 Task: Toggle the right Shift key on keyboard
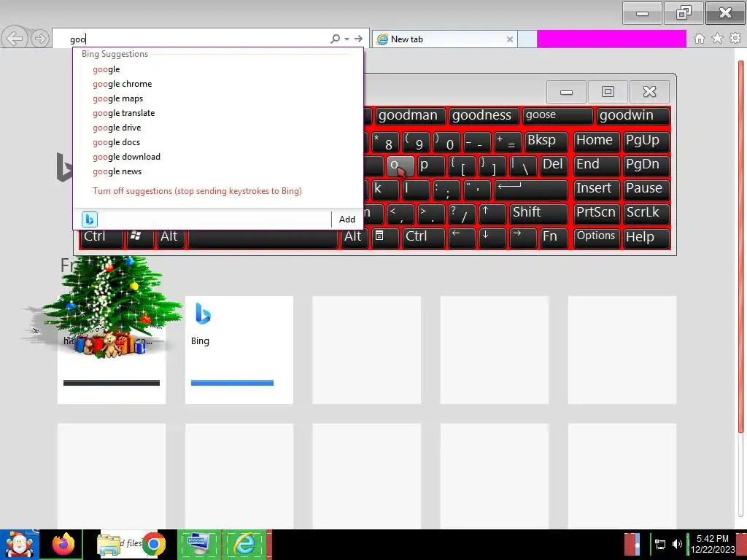tap(538, 214)
